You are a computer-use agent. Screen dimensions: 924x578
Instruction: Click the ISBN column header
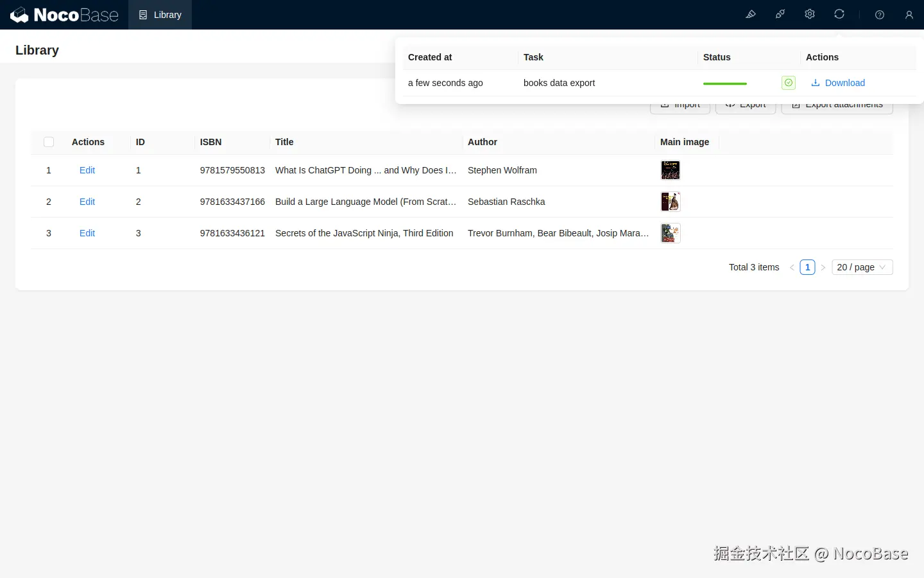click(210, 142)
